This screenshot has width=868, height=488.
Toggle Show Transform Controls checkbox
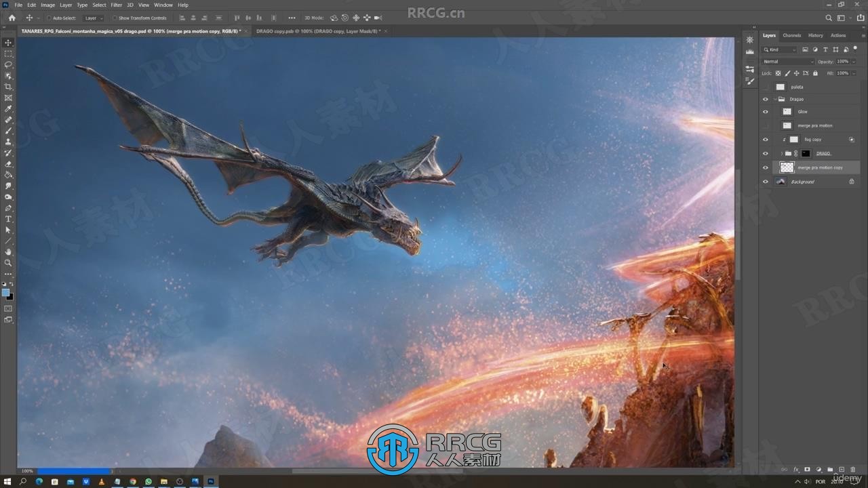point(115,18)
